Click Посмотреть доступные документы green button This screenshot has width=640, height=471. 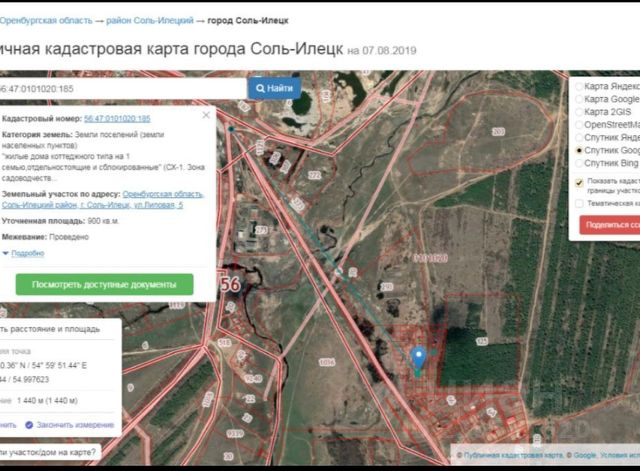click(x=104, y=284)
